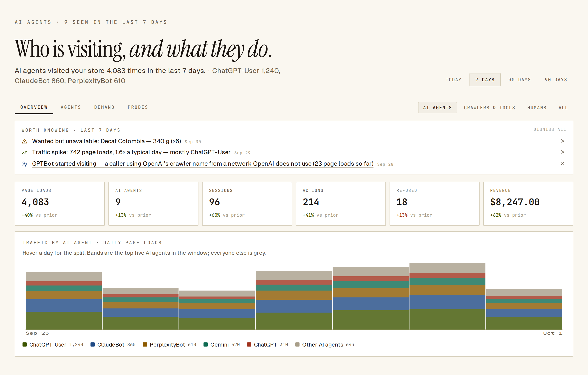The image size is (588, 375).
Task: Click the new visitor icon beside GPTBot
Action: (x=25, y=164)
